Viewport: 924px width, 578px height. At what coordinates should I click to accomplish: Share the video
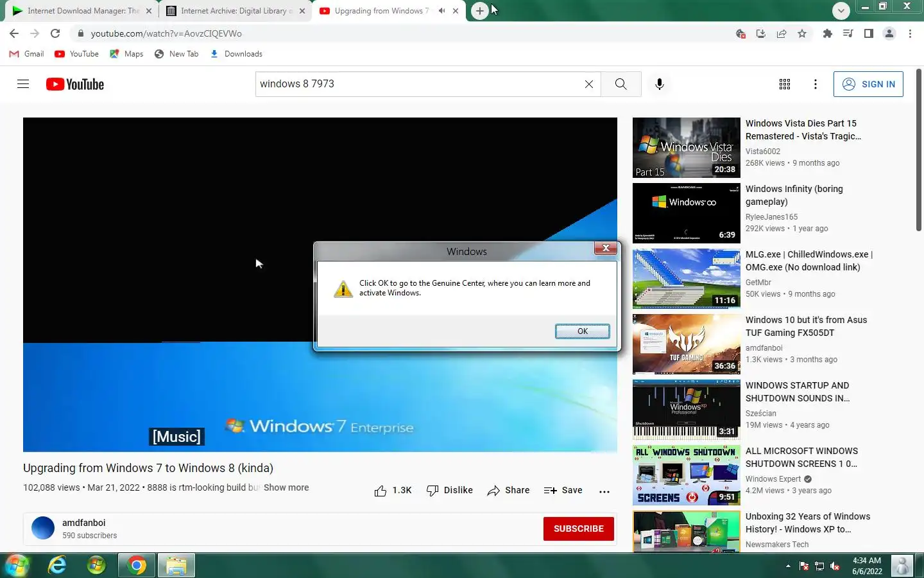point(508,491)
